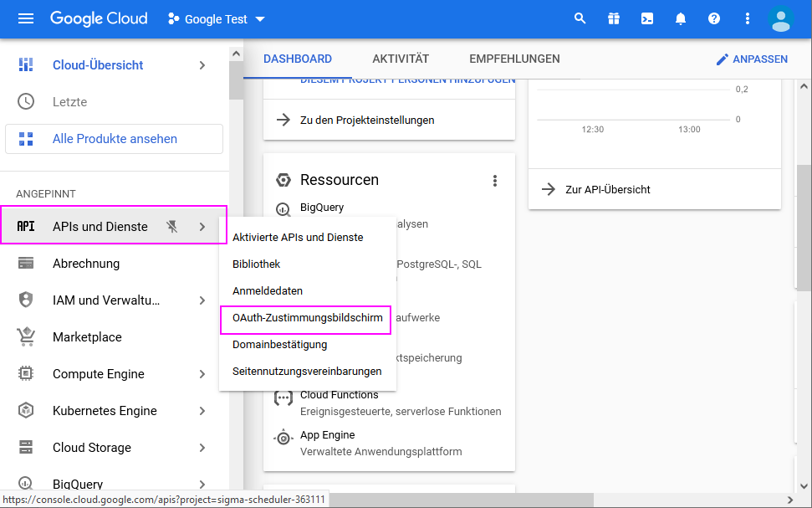Click the pencil icon beside ANPASSEN

722,59
